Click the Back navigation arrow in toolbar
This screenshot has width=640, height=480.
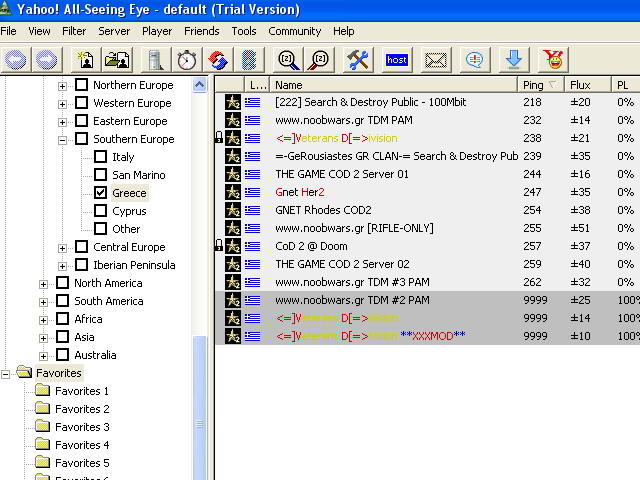[x=16, y=60]
